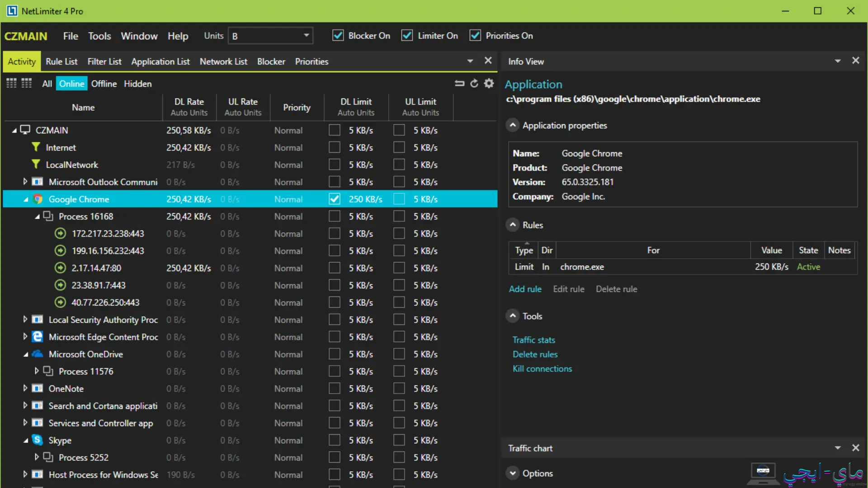The image size is (868, 488).
Task: Click the second grid layout icon
Action: (x=27, y=84)
